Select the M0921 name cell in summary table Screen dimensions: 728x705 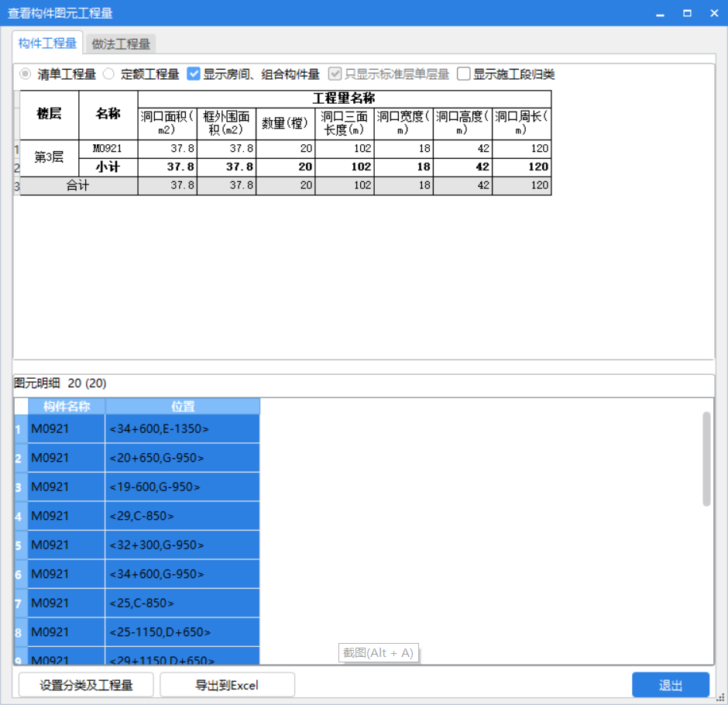pos(108,149)
